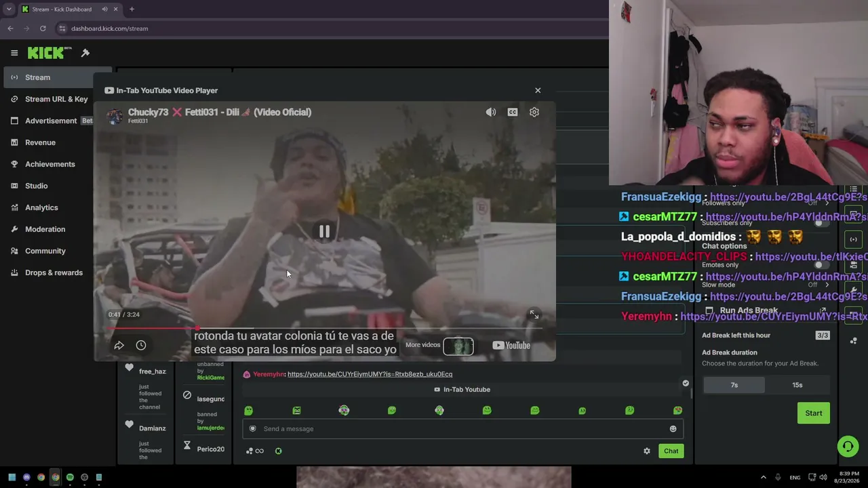Image resolution: width=868 pixels, height=488 pixels.
Task: Click the shield icon in message field
Action: pos(253,428)
